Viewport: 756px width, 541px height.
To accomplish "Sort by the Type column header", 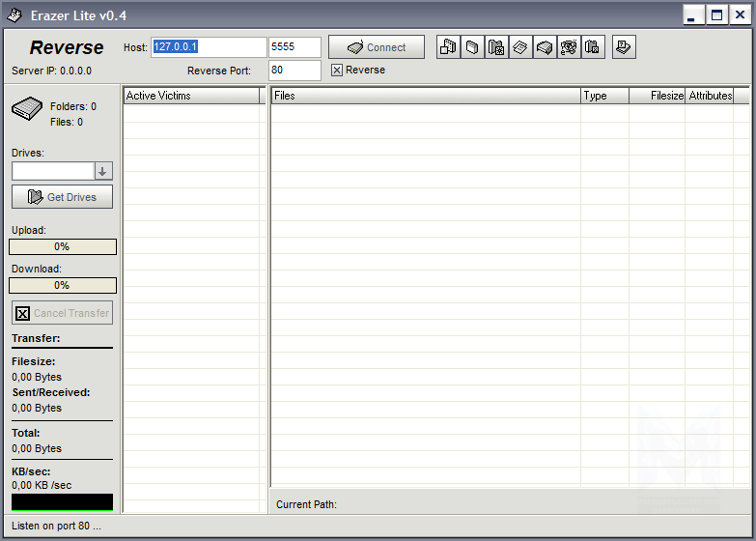I will (x=604, y=96).
